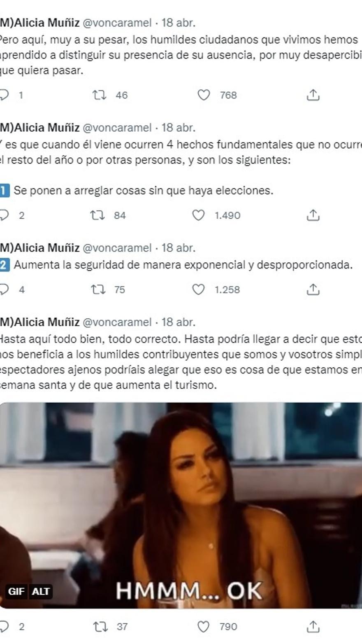
Task: Open the 'HMMM... OK' GIF thumbnail
Action: pos(181,505)
